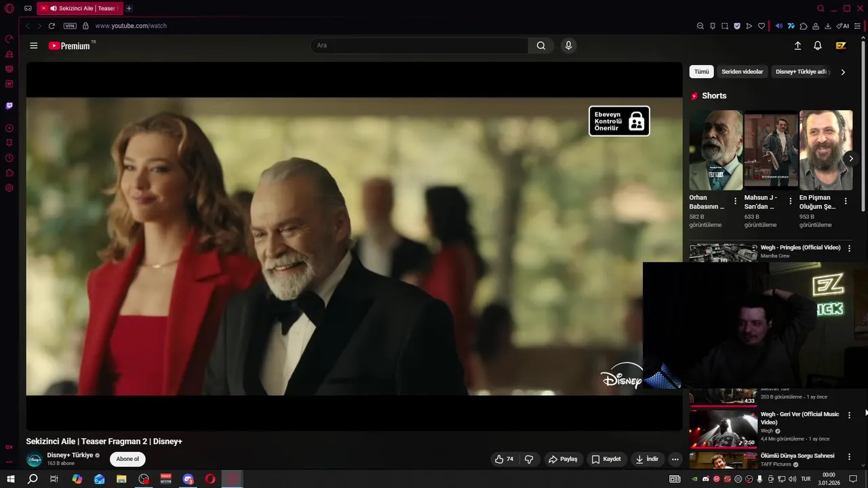The width and height of the screenshot is (868, 488).
Task: Open options for Ölümlü Dünya video
Action: (849, 457)
